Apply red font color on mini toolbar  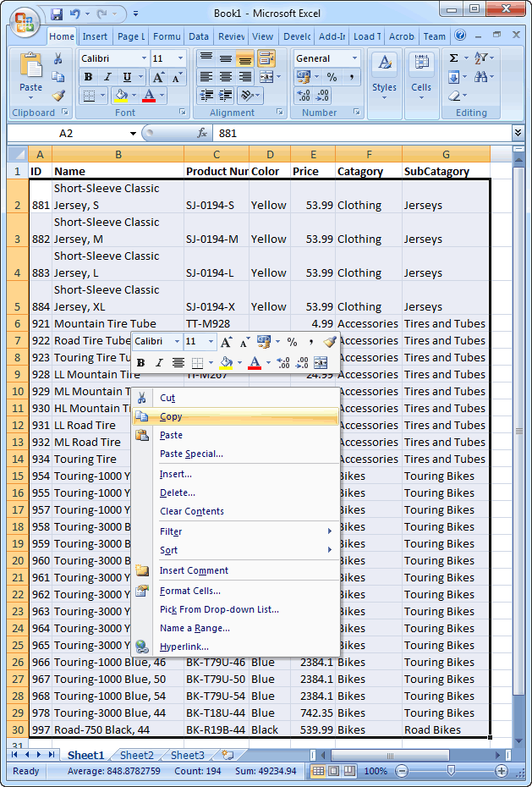pyautogui.click(x=255, y=362)
